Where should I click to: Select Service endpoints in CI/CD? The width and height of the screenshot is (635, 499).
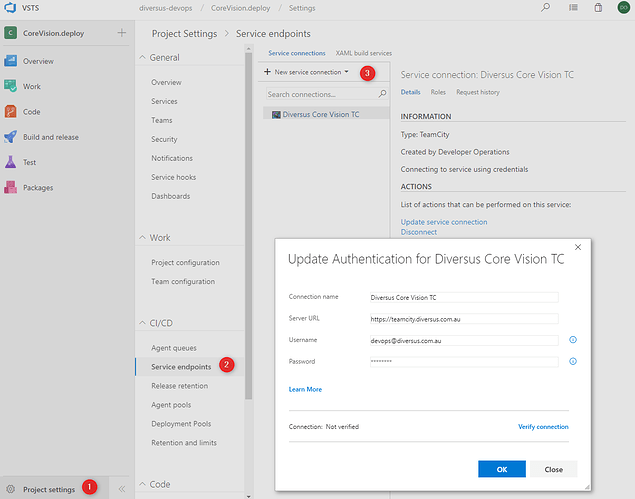(181, 367)
